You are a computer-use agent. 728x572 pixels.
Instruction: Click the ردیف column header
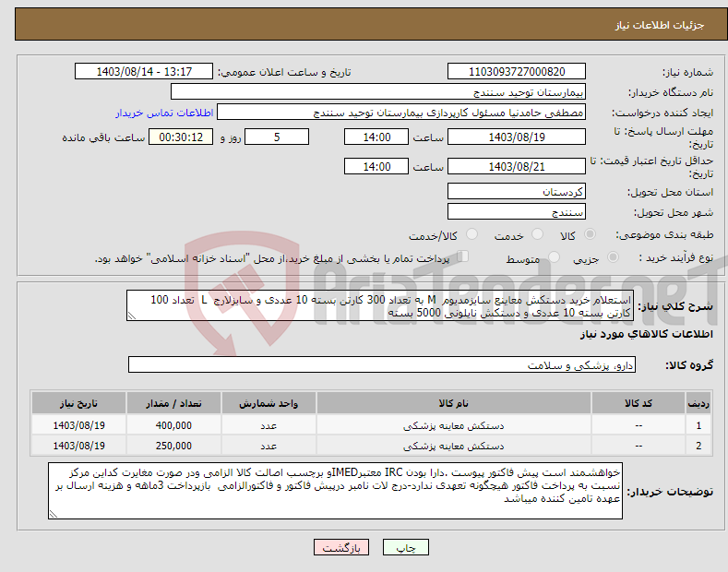698,403
